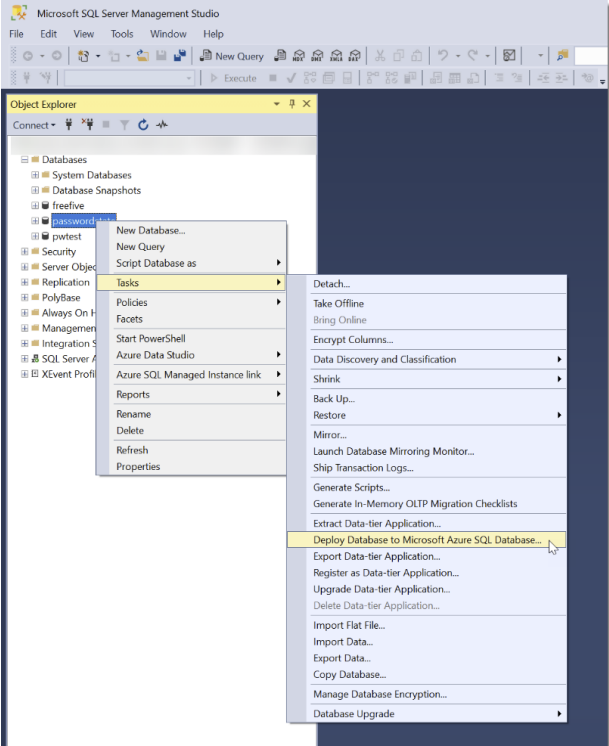Select Policies in the context menu
Viewport: 609px width, 746px height.
(191, 303)
